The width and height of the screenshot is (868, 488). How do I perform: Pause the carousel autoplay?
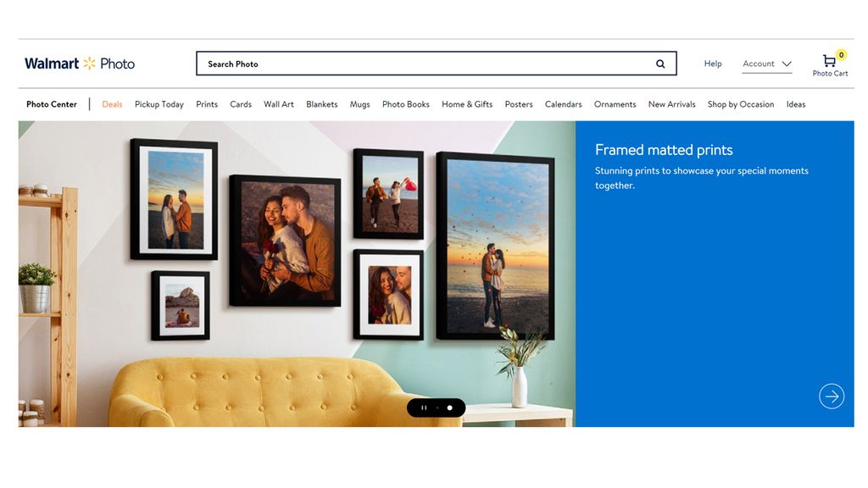pos(424,408)
